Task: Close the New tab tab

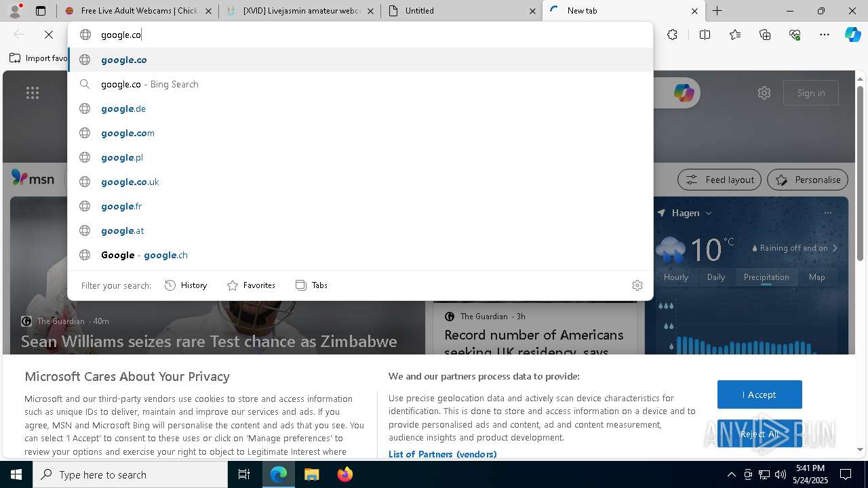Action: coord(694,11)
